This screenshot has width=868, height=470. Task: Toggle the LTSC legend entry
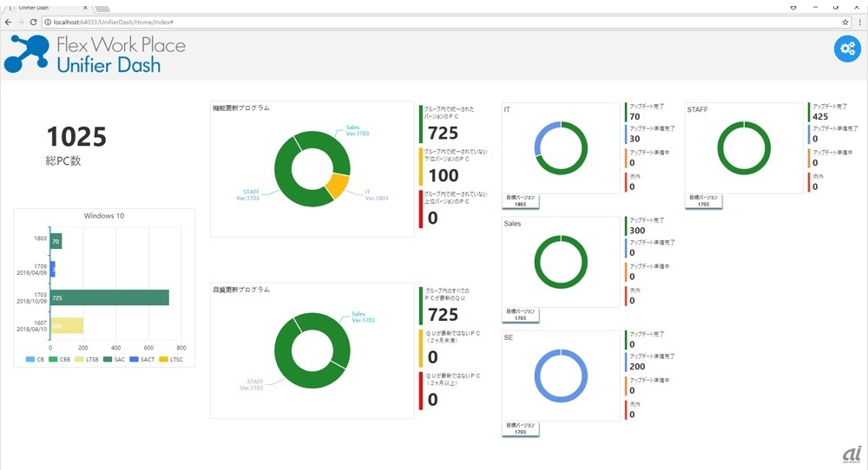171,359
